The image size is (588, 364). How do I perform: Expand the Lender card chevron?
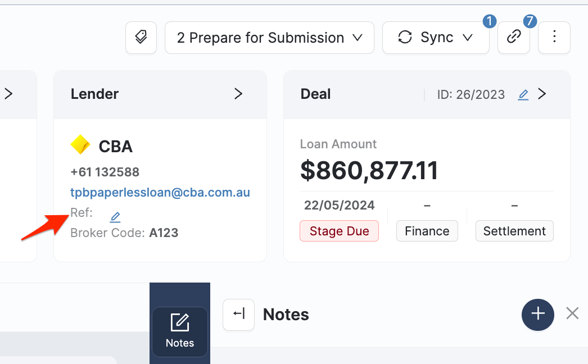(x=238, y=94)
